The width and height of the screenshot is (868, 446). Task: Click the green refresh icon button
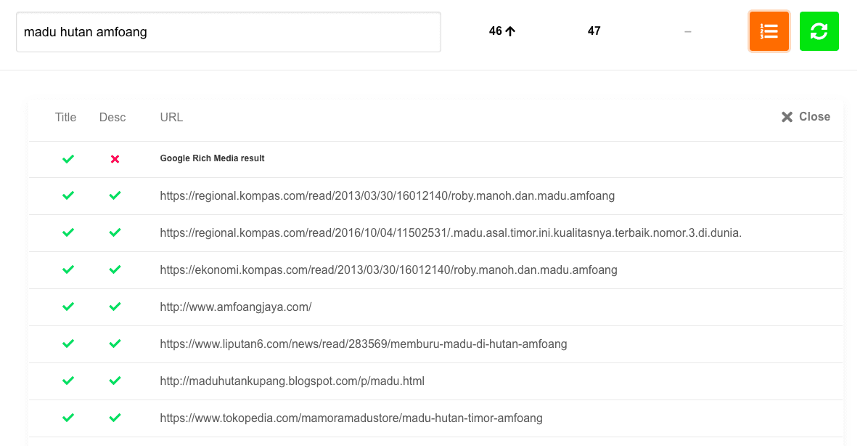819,31
